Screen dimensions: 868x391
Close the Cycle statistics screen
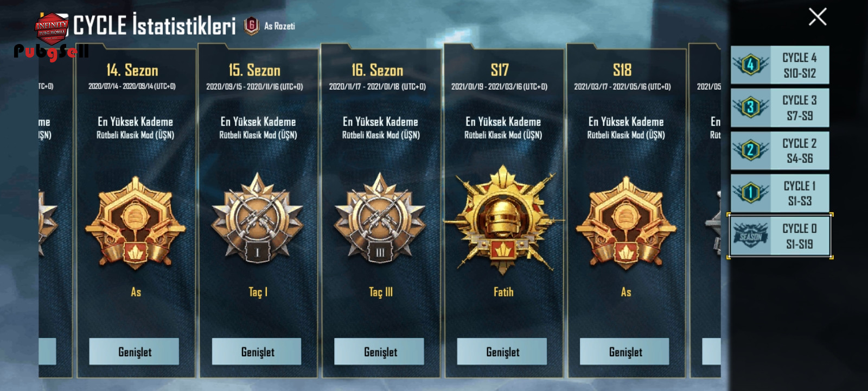(x=818, y=17)
